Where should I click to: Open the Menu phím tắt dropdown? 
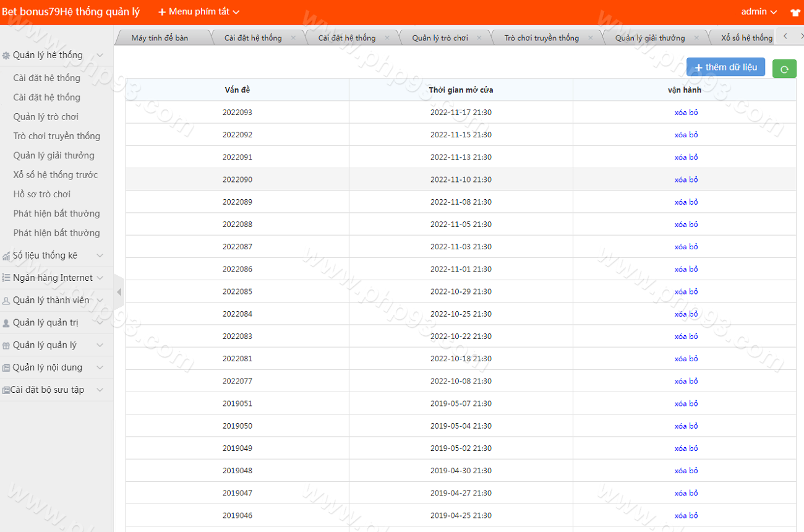pos(199,12)
